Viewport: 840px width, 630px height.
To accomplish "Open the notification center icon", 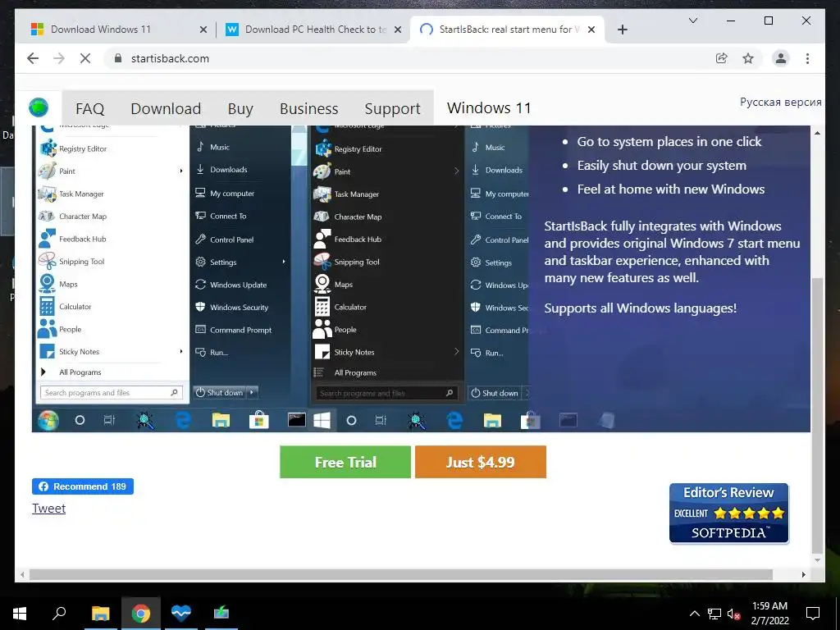I will pyautogui.click(x=813, y=614).
